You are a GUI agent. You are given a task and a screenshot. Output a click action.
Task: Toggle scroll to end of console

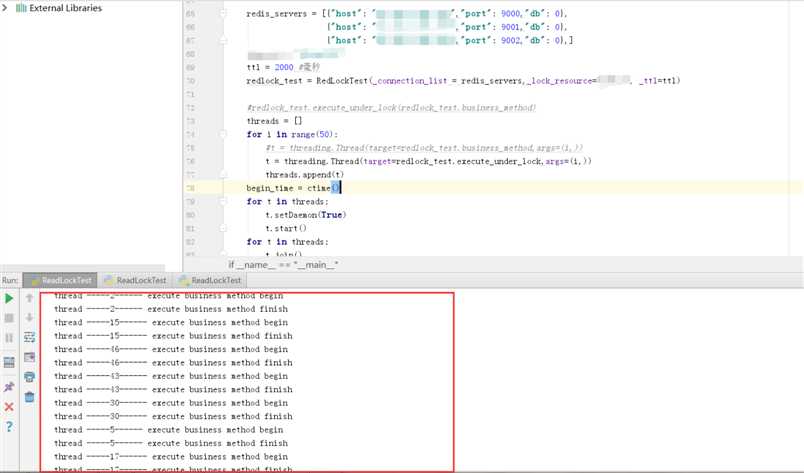coord(29,357)
